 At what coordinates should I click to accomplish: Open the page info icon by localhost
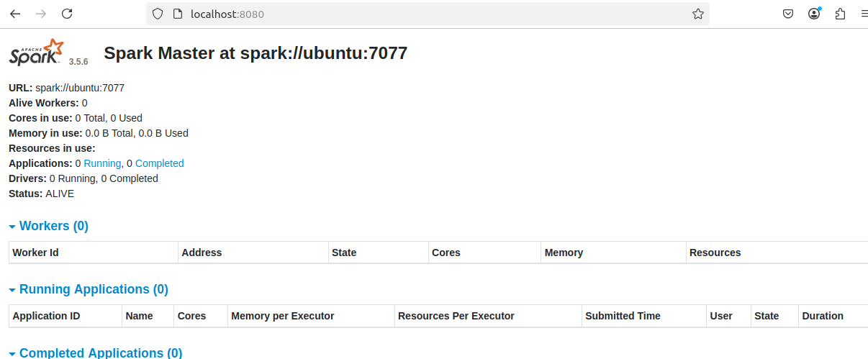[x=178, y=14]
